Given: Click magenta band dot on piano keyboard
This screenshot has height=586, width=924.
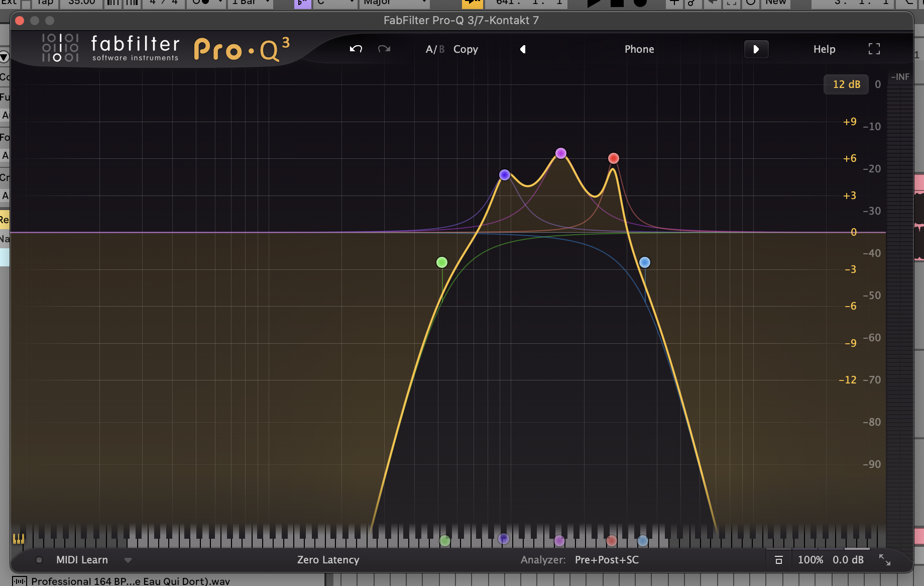Looking at the screenshot, I should 559,541.
